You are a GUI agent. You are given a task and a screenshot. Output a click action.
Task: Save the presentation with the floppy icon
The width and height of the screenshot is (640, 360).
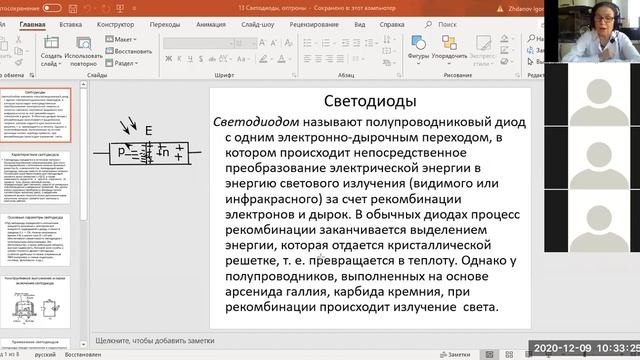coord(73,8)
